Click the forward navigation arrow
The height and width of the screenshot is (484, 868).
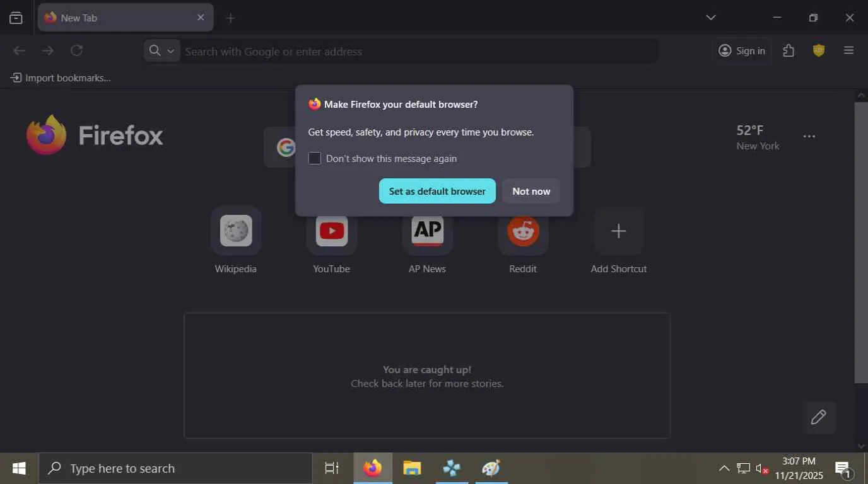48,50
